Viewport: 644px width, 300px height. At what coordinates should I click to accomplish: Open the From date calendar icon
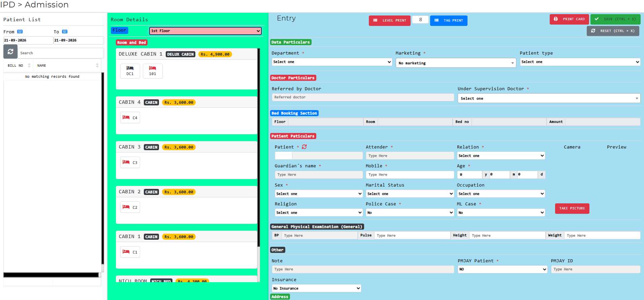pos(20,32)
